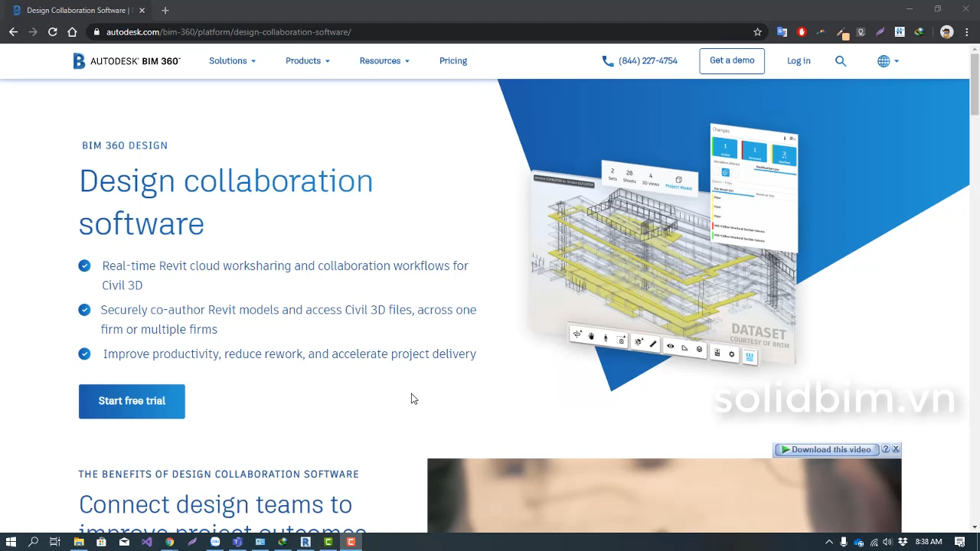This screenshot has width=980, height=551.
Task: Open Microsoft Store from the taskbar
Action: (x=101, y=542)
